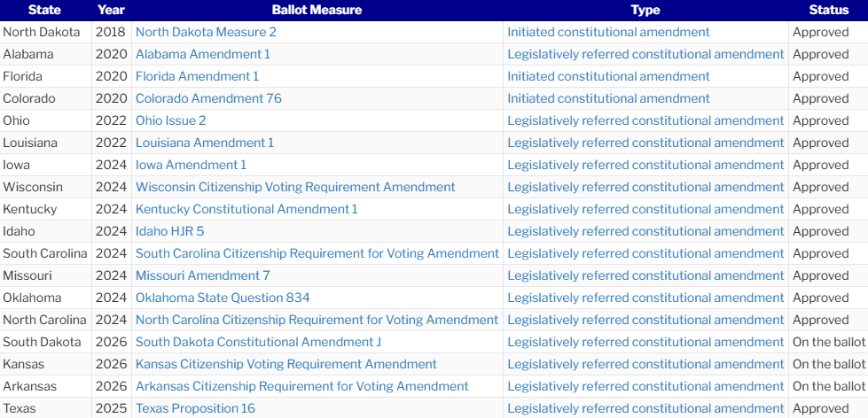Click the Status column header
The image size is (868, 418).
coord(828,10)
